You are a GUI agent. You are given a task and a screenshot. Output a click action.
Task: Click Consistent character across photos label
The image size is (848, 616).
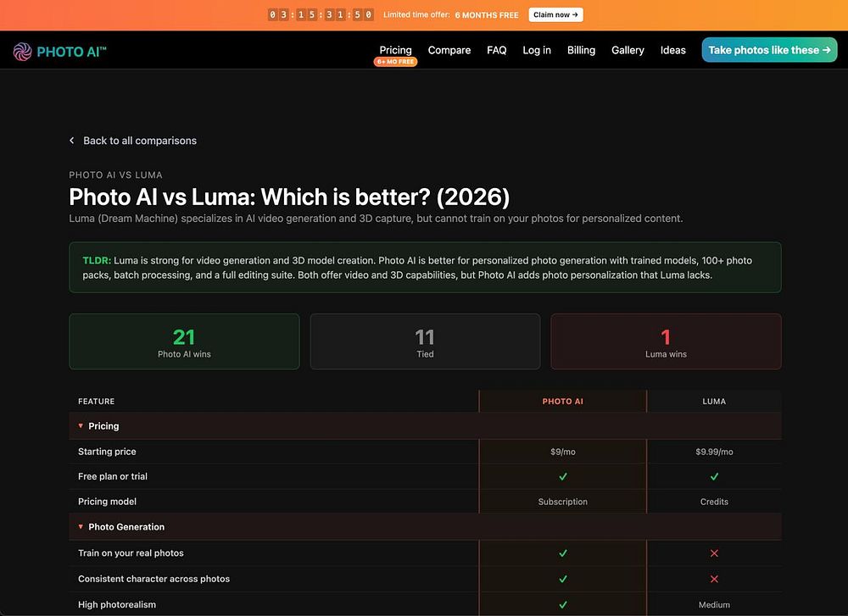click(153, 579)
